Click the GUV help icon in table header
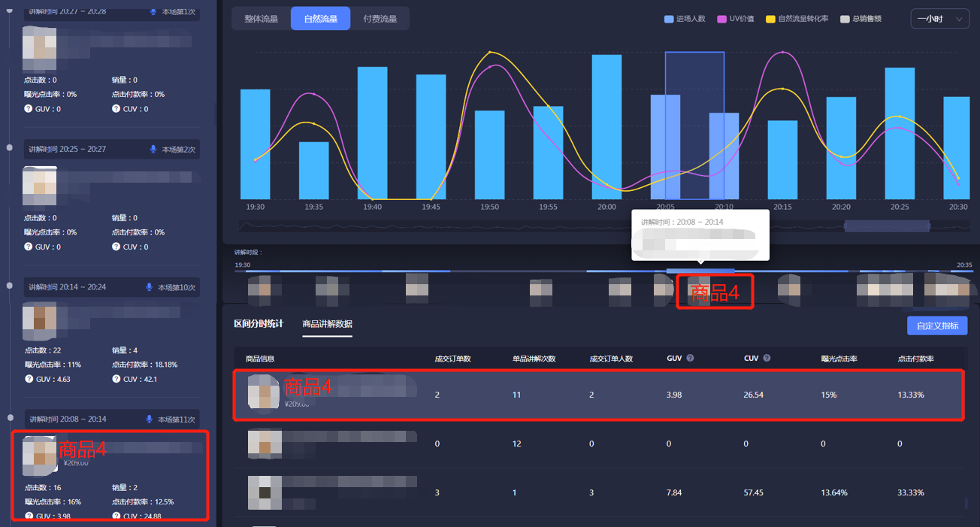Screen dimensions: 980x527 pyautogui.click(x=690, y=359)
